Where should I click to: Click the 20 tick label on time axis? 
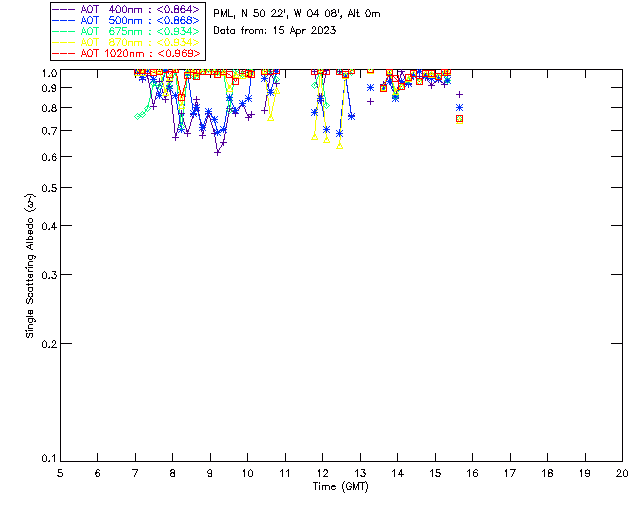point(622,472)
